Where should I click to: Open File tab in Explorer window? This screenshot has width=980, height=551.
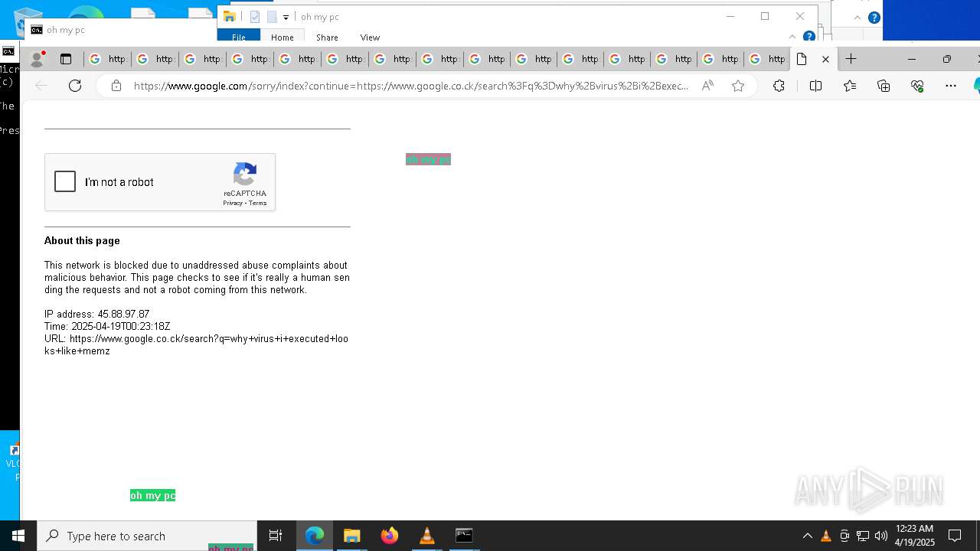pos(239,37)
